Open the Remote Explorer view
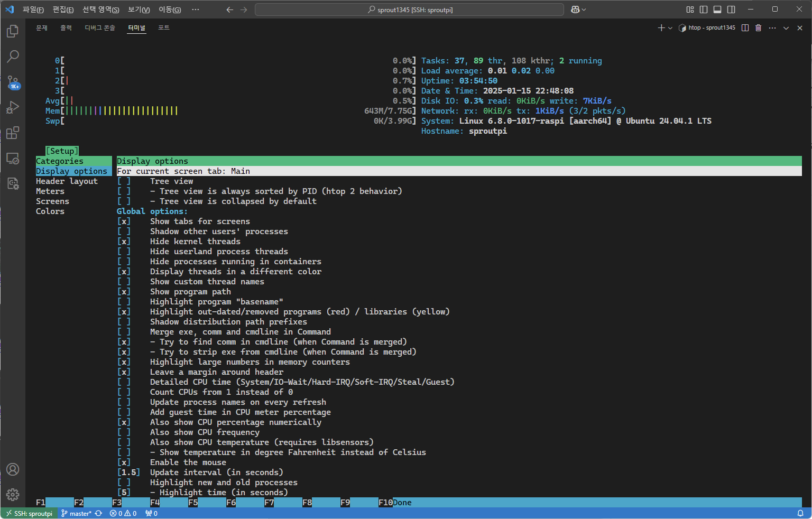The image size is (812, 519). point(13,158)
